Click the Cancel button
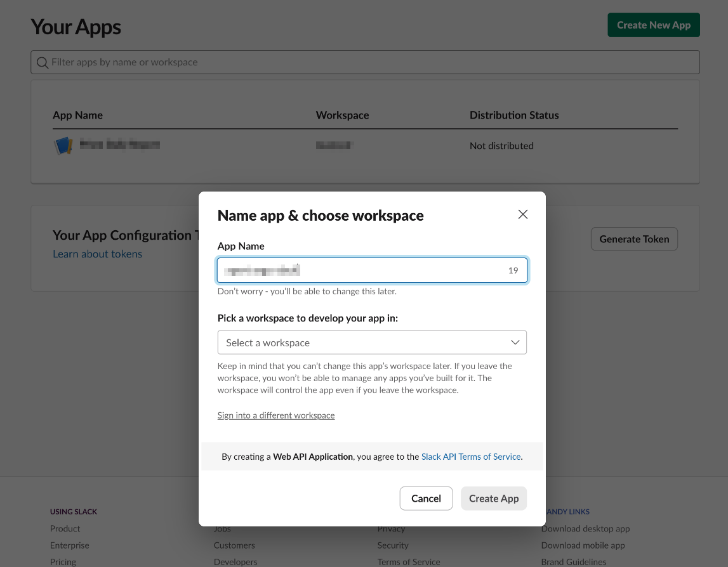Viewport: 728px width, 567px height. pos(426,499)
